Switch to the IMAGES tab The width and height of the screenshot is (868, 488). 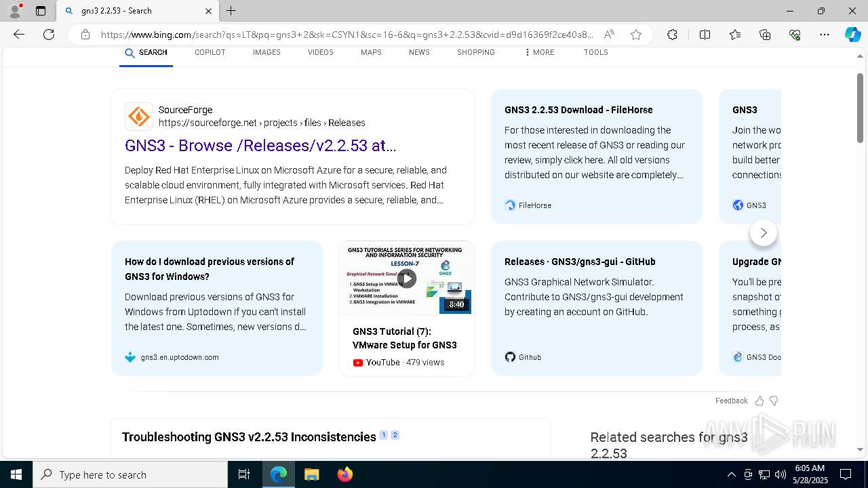[267, 52]
